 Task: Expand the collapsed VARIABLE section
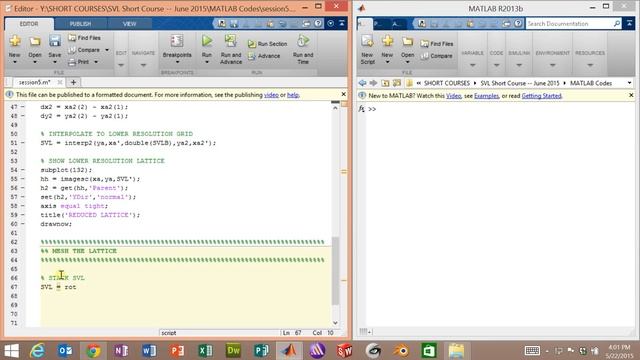click(472, 65)
